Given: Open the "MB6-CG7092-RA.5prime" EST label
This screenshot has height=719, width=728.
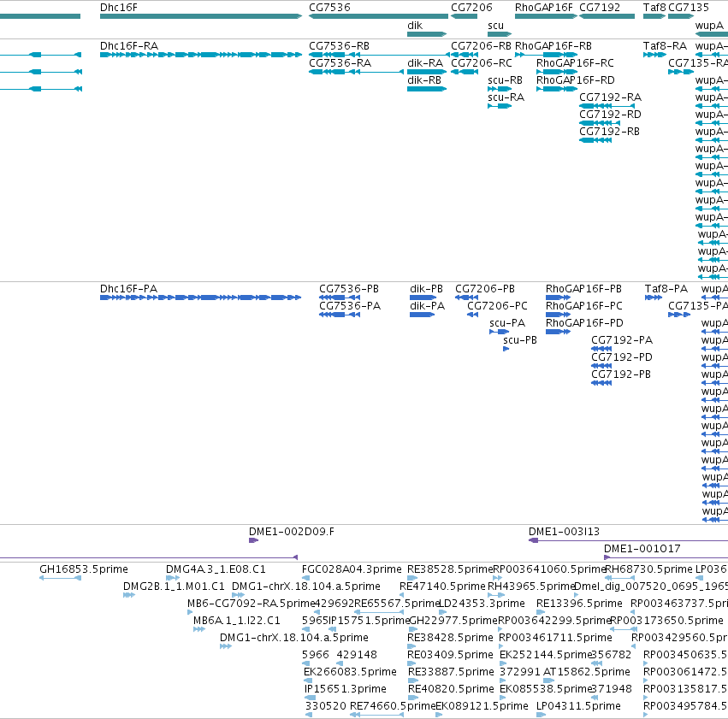Looking at the screenshot, I should [x=252, y=604].
